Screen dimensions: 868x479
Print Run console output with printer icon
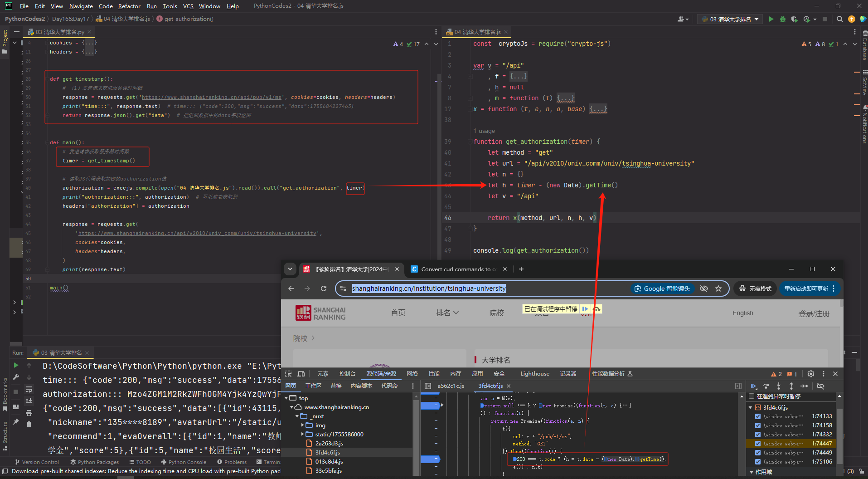pyautogui.click(x=29, y=413)
